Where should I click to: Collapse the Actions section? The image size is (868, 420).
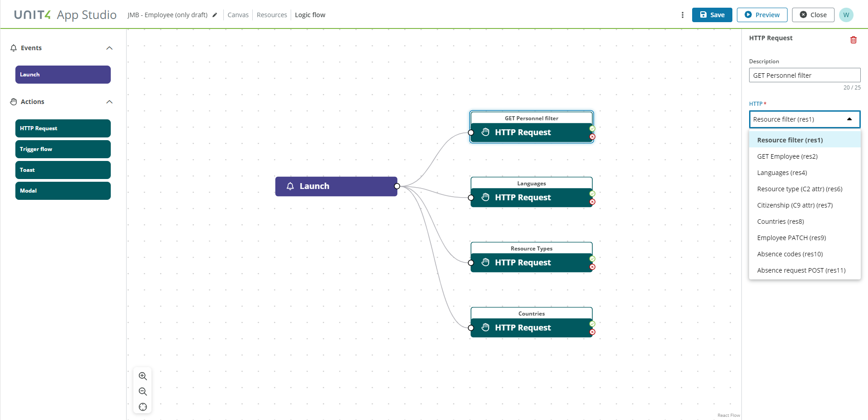(x=109, y=102)
